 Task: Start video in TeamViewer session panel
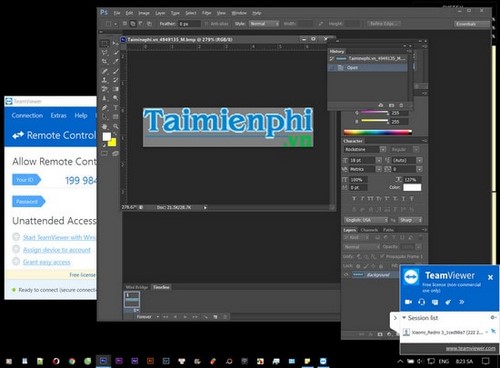pos(408,302)
